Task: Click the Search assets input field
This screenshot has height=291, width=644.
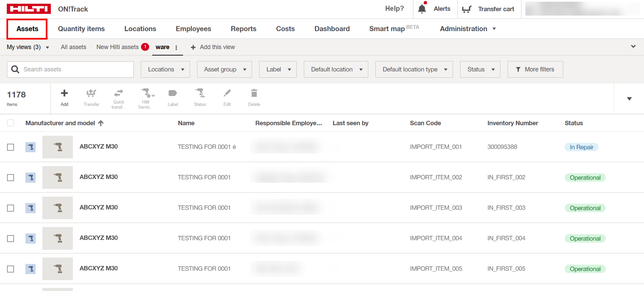Action: click(x=76, y=69)
